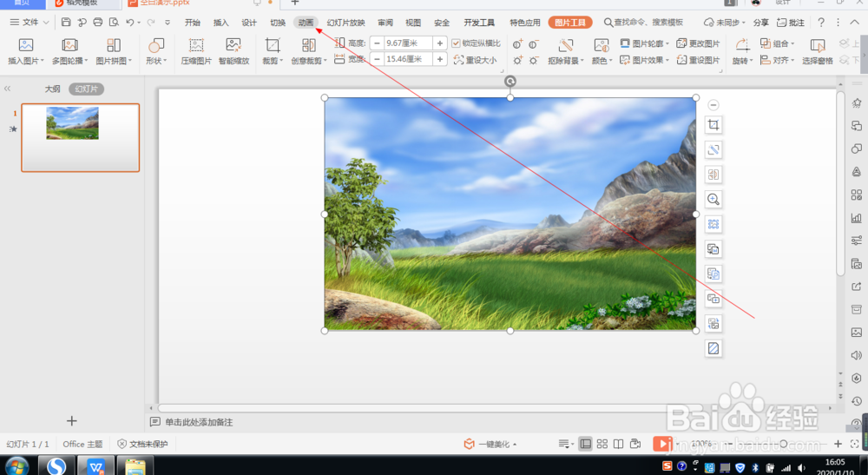The width and height of the screenshot is (868, 475).
Task: Click the minus collapse icon beside the image
Action: [713, 104]
